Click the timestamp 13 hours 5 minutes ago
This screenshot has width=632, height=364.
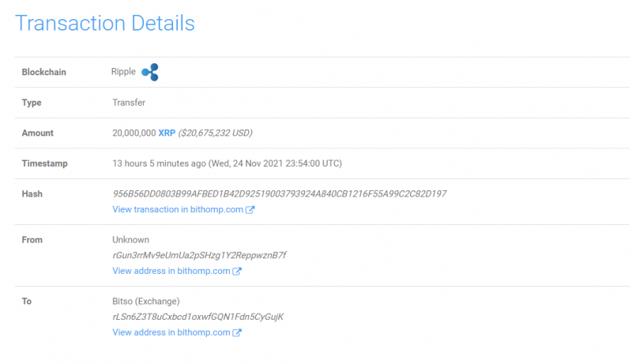tap(159, 163)
